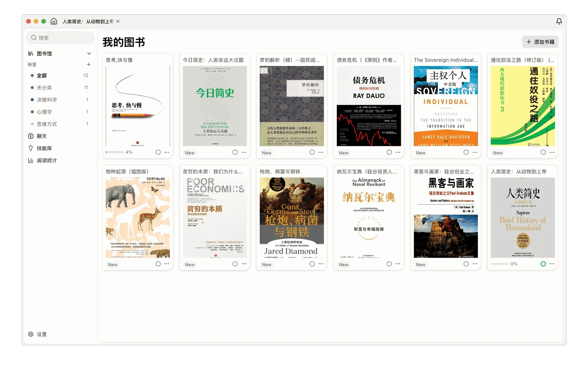
Task: Click plus icon to add a tag
Action: [x=89, y=65]
